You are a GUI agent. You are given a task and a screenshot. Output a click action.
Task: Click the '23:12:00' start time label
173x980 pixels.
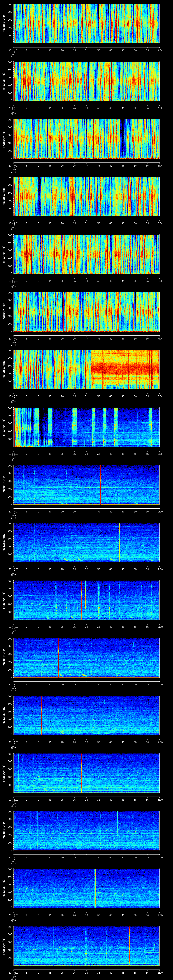click(x=14, y=684)
